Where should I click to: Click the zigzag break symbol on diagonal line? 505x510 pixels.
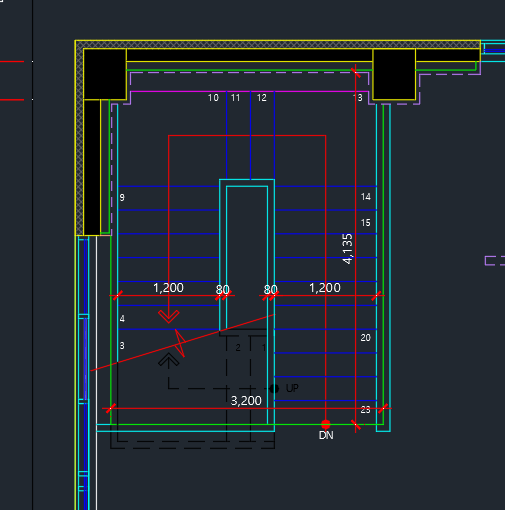click(x=180, y=343)
